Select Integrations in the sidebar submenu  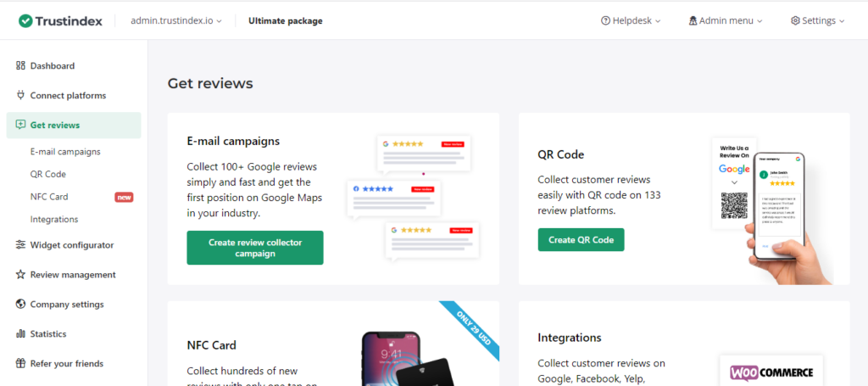[54, 219]
